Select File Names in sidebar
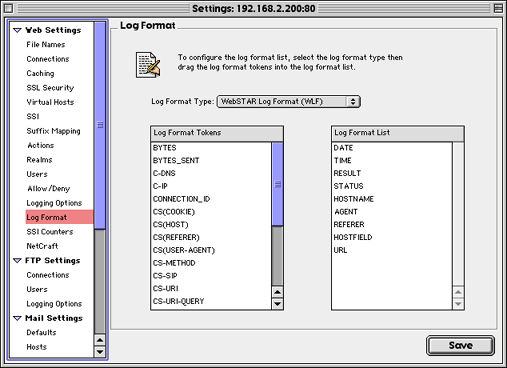507x368 pixels. click(46, 44)
